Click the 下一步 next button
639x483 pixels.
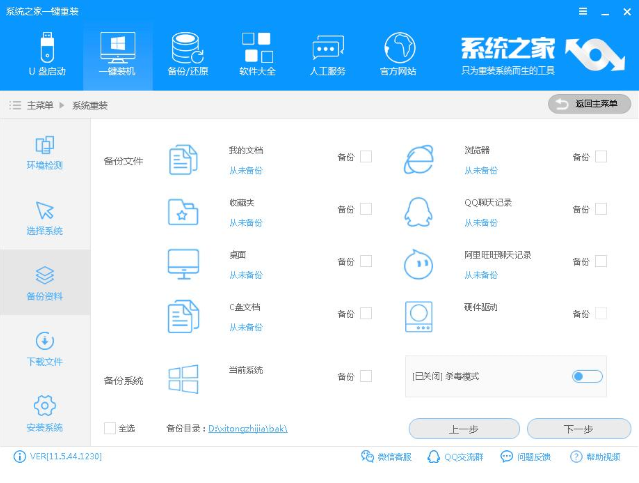[579, 429]
